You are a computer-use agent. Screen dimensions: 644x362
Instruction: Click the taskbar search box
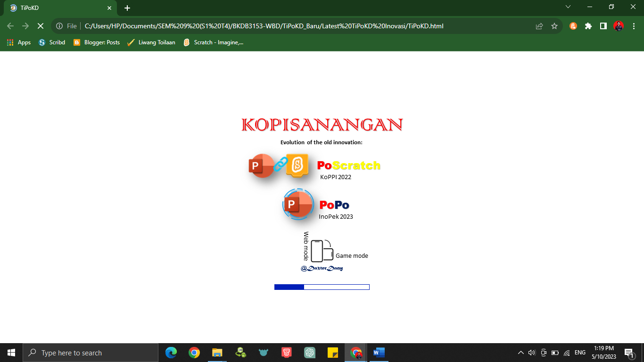(91, 353)
